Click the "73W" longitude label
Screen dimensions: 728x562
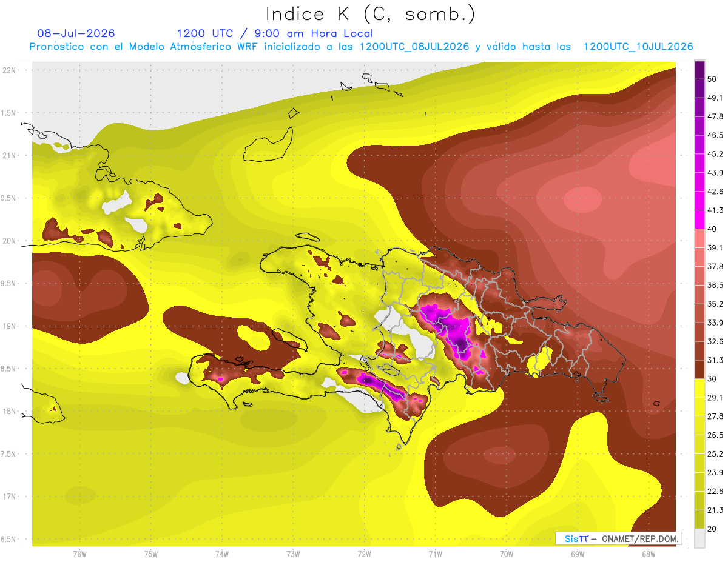293,554
